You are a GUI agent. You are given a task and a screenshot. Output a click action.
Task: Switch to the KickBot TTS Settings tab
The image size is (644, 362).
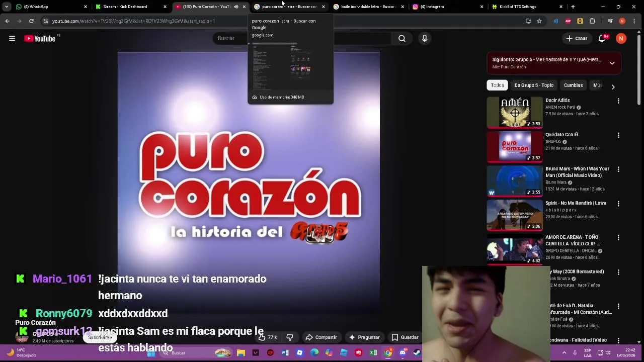pyautogui.click(x=526, y=7)
